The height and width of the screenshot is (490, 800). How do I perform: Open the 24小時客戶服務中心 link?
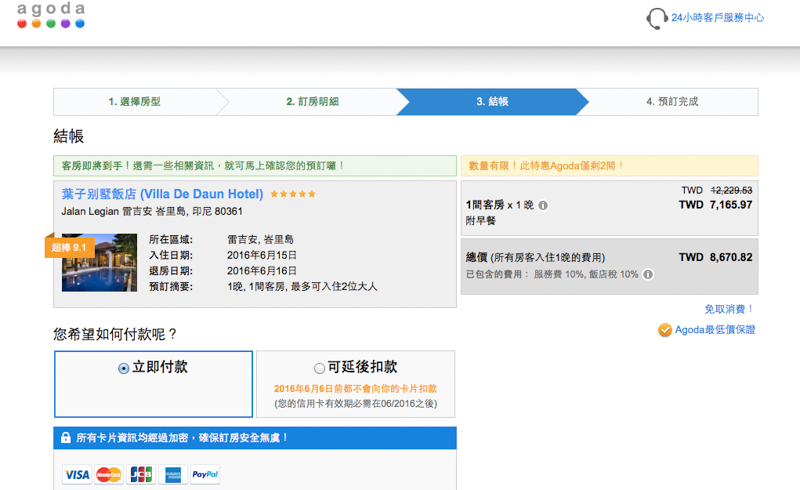tap(717, 18)
